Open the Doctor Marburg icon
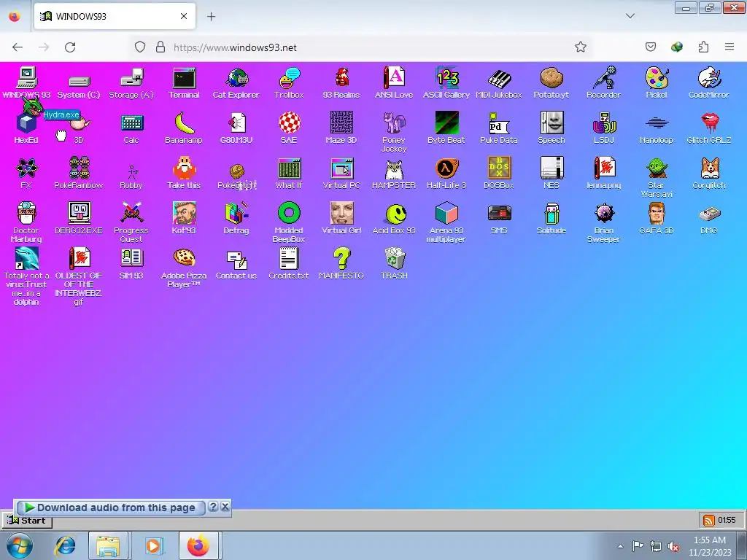Viewport: 747px width, 560px height. pos(26,214)
